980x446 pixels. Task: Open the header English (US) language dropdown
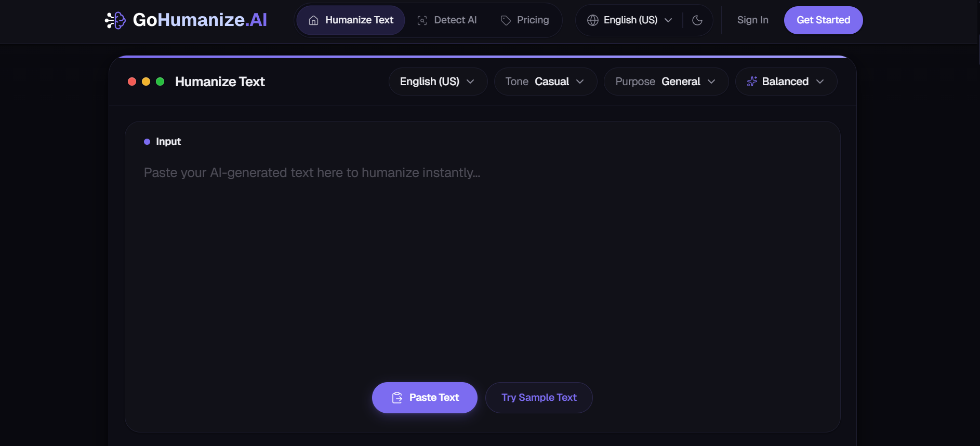tap(630, 20)
